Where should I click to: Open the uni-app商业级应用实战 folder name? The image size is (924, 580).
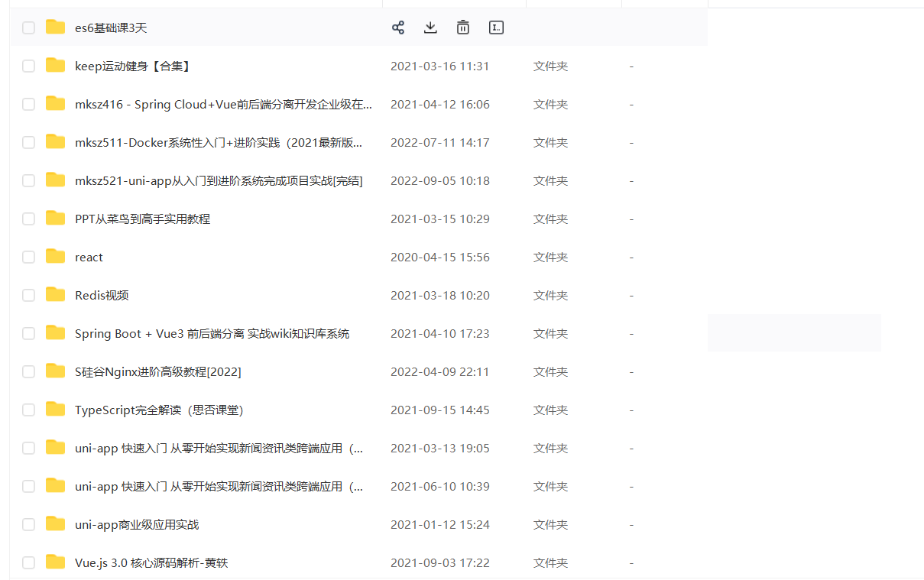point(137,525)
